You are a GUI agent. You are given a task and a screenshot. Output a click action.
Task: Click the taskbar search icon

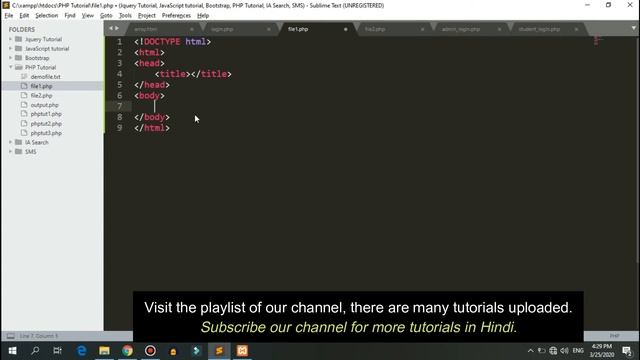click(x=35, y=351)
